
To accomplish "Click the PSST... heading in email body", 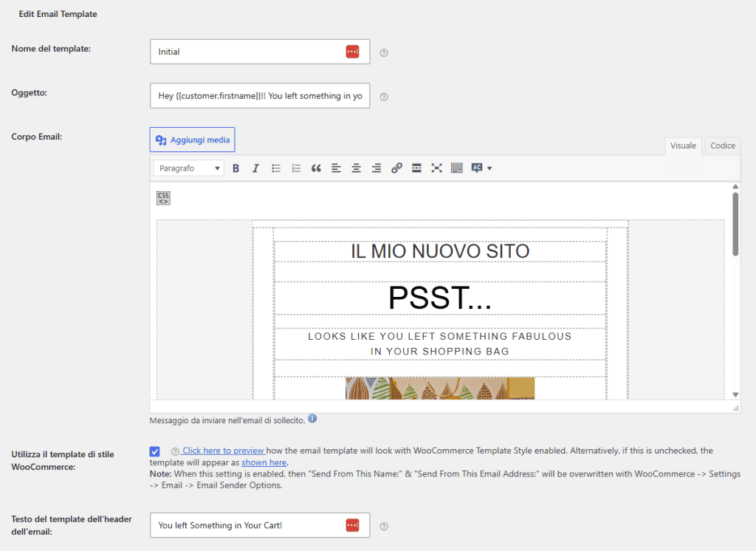I will tap(440, 298).
